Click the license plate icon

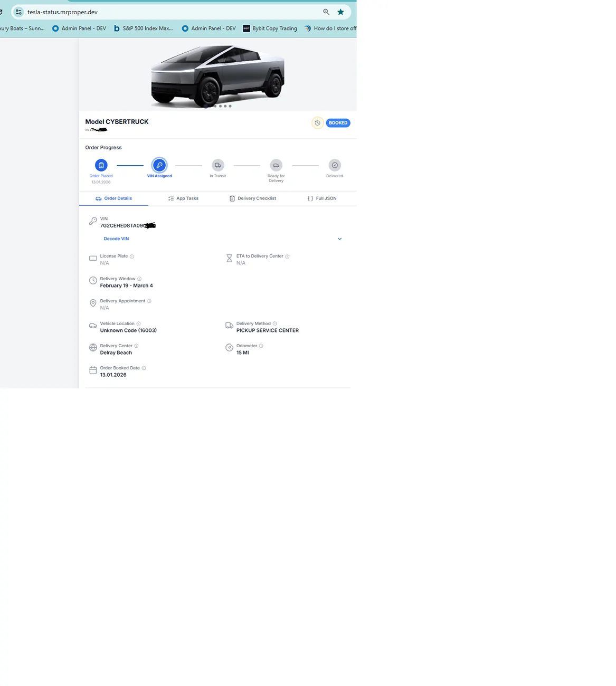(93, 259)
